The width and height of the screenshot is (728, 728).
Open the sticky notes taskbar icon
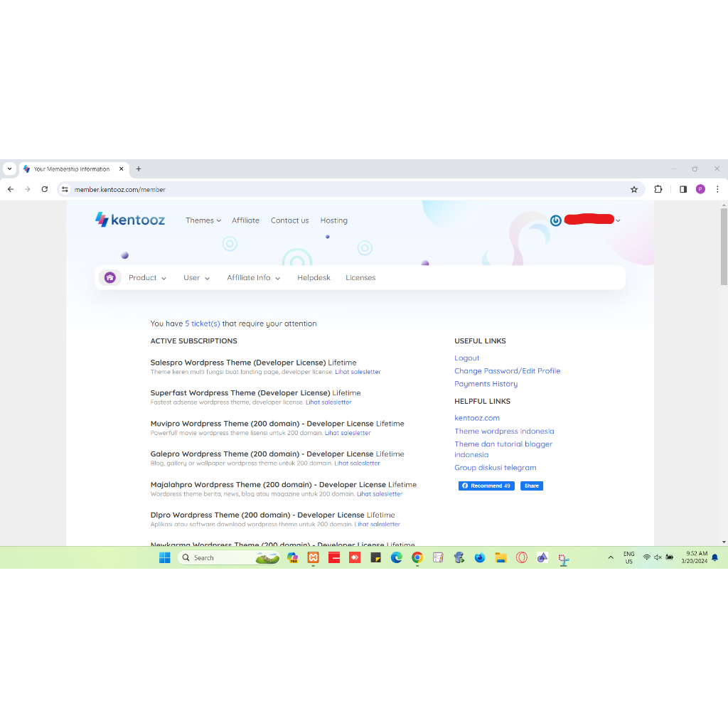click(x=375, y=557)
